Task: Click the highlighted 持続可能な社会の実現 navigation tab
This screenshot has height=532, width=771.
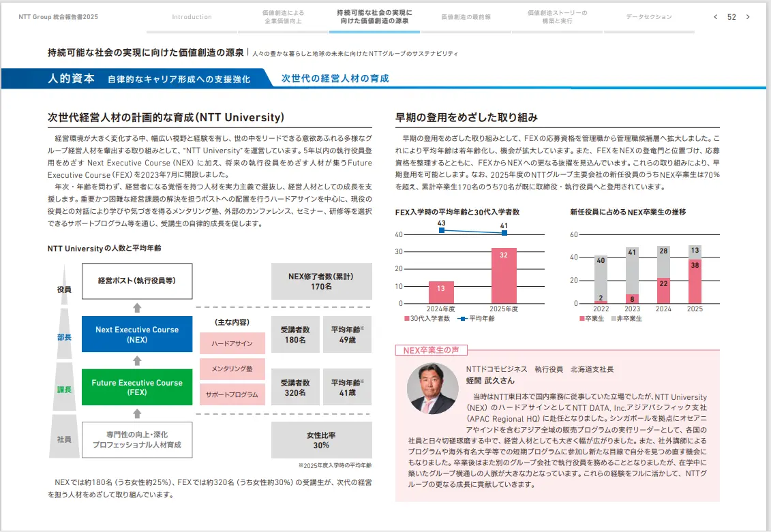Action: [x=375, y=17]
